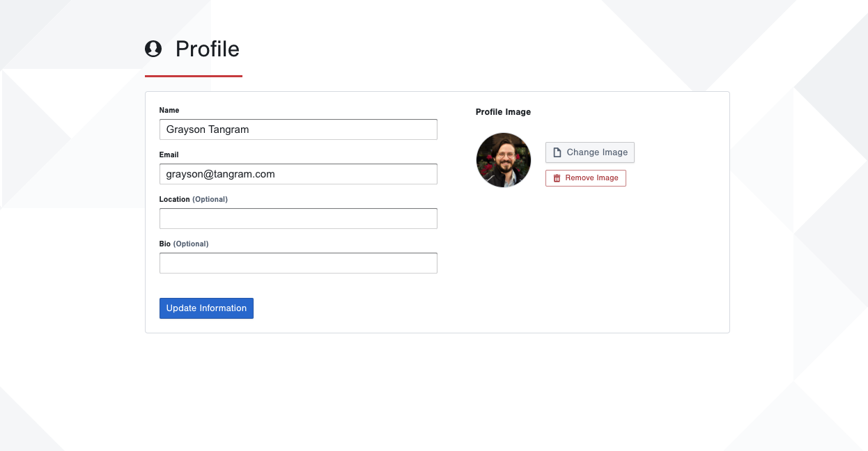The image size is (868, 451).
Task: Focus the Name input field
Action: pos(298,129)
